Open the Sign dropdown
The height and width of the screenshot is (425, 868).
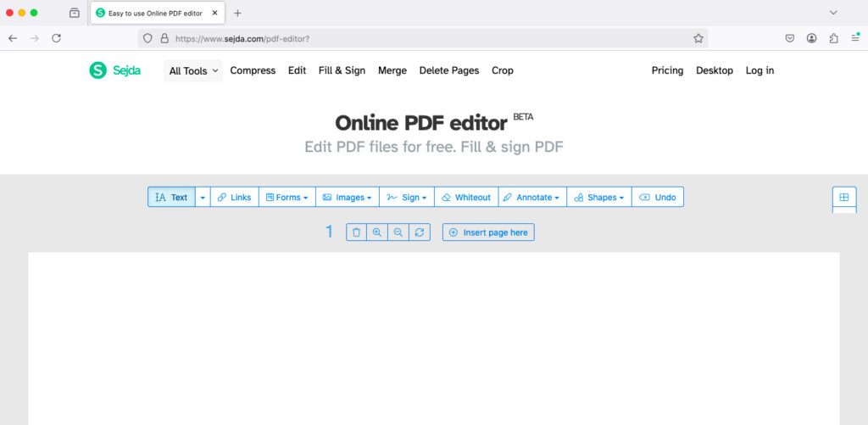point(406,197)
